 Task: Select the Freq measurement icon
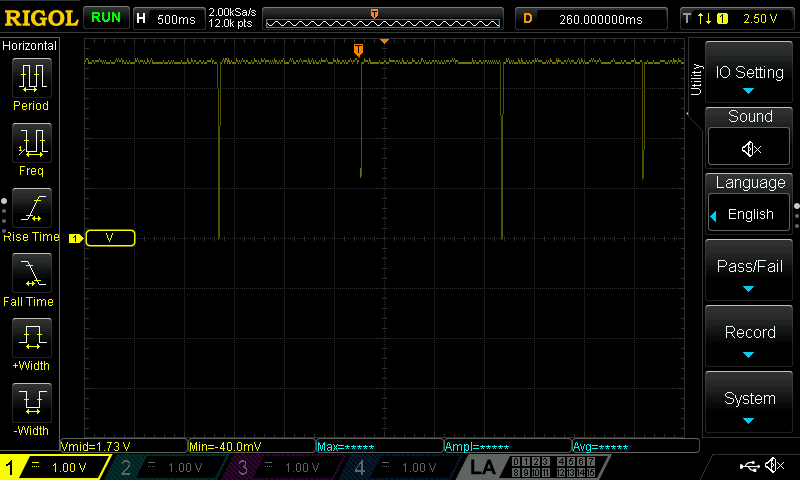[32, 142]
